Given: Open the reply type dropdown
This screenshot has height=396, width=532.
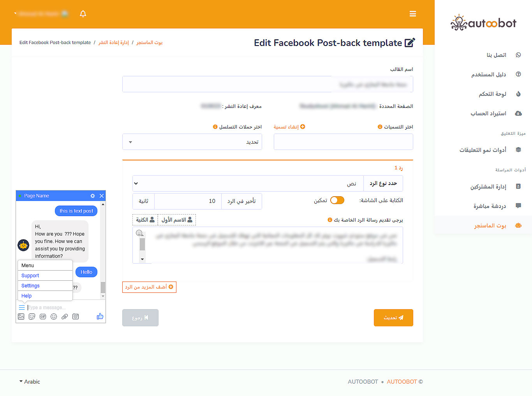Looking at the screenshot, I should pos(248,183).
